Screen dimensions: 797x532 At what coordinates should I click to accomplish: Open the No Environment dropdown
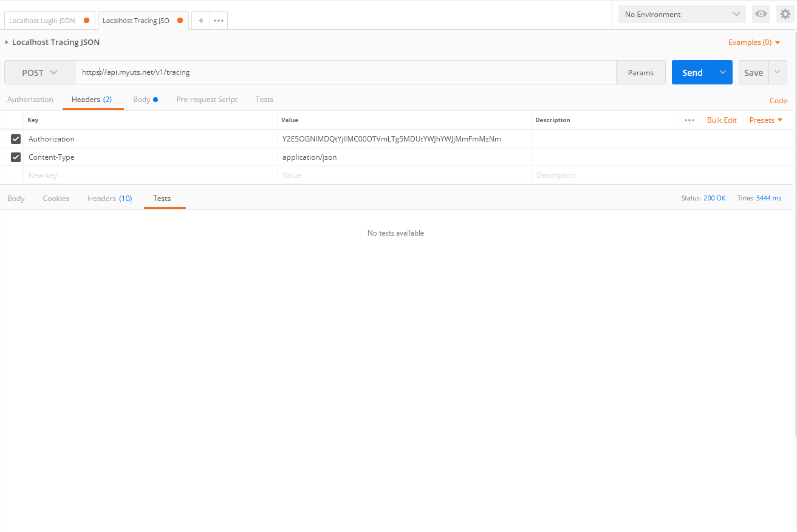tap(680, 13)
